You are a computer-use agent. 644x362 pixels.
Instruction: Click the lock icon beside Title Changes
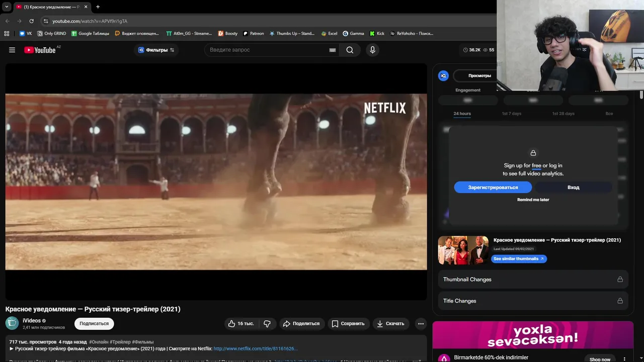[620, 301]
